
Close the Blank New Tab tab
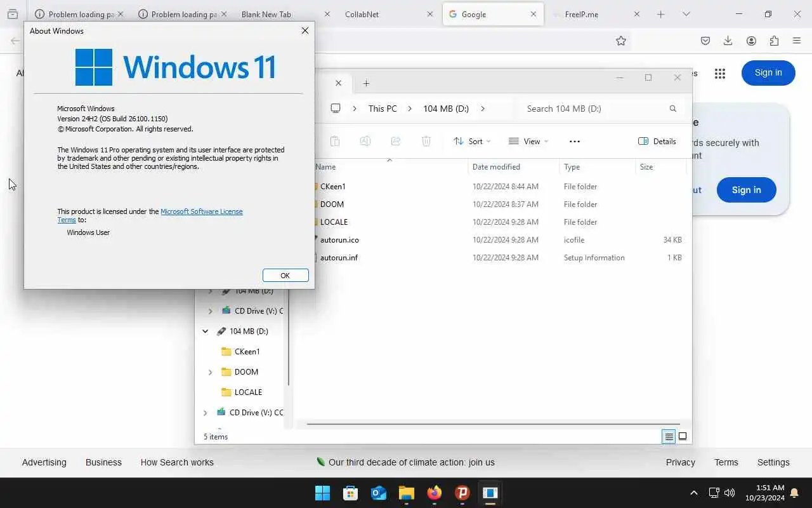(327, 14)
